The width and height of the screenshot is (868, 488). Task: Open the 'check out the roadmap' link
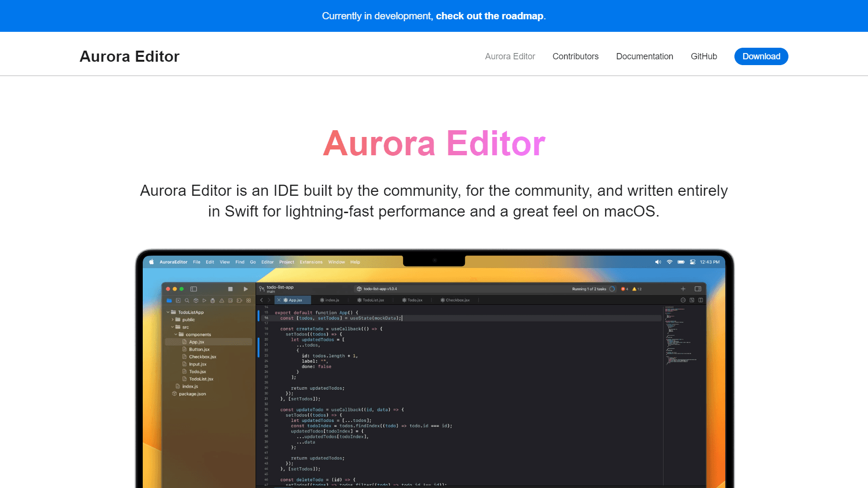click(490, 16)
